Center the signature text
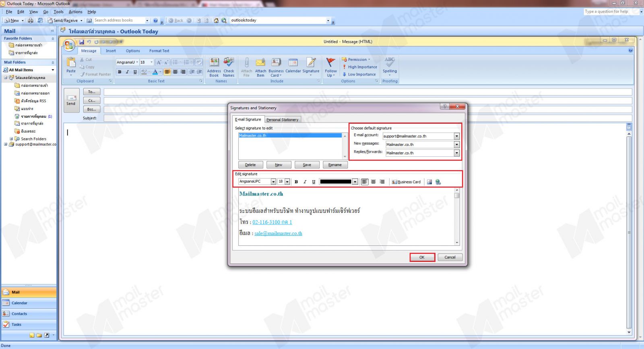The height and width of the screenshot is (349, 644). [x=374, y=182]
